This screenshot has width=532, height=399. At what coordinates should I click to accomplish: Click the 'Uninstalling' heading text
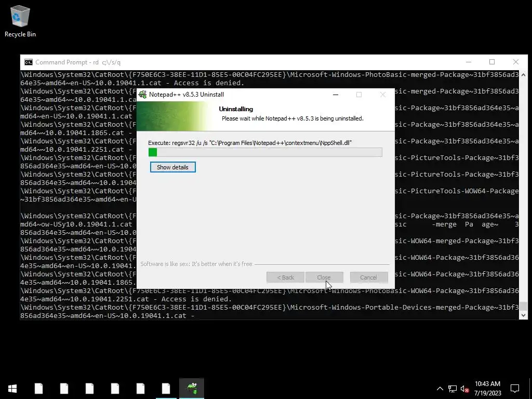tap(236, 109)
